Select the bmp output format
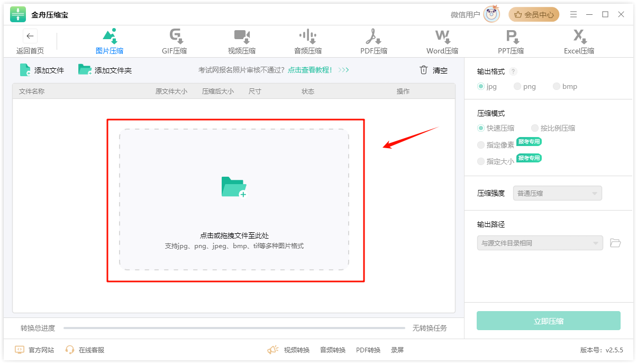This screenshot has width=637, height=364. [x=565, y=86]
